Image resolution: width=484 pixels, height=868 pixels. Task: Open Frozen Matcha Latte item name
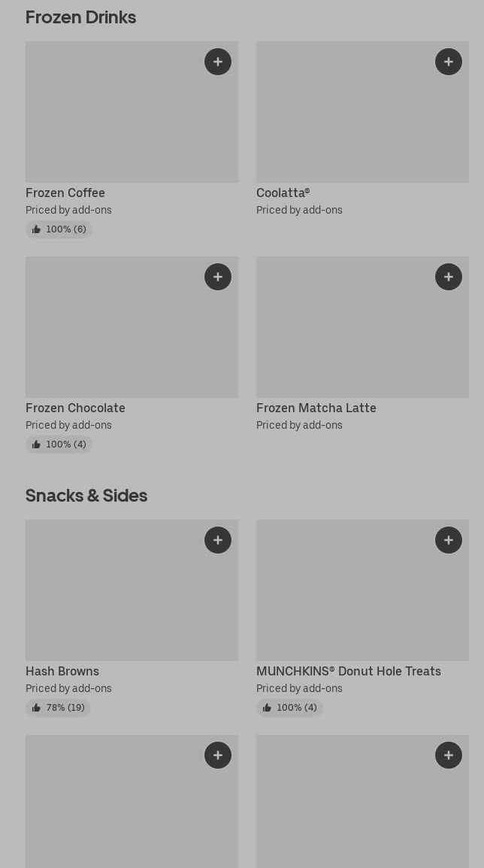point(316,408)
